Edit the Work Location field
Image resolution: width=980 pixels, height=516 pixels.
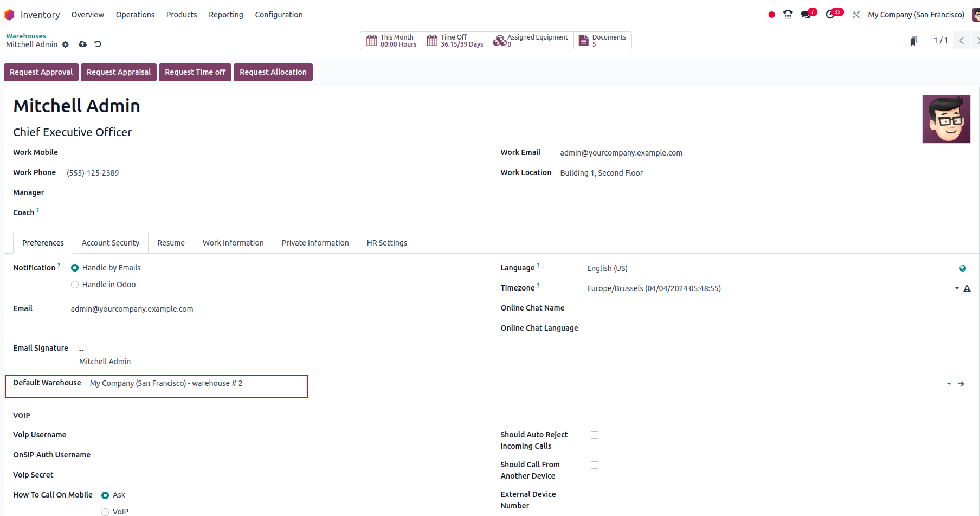coord(602,173)
